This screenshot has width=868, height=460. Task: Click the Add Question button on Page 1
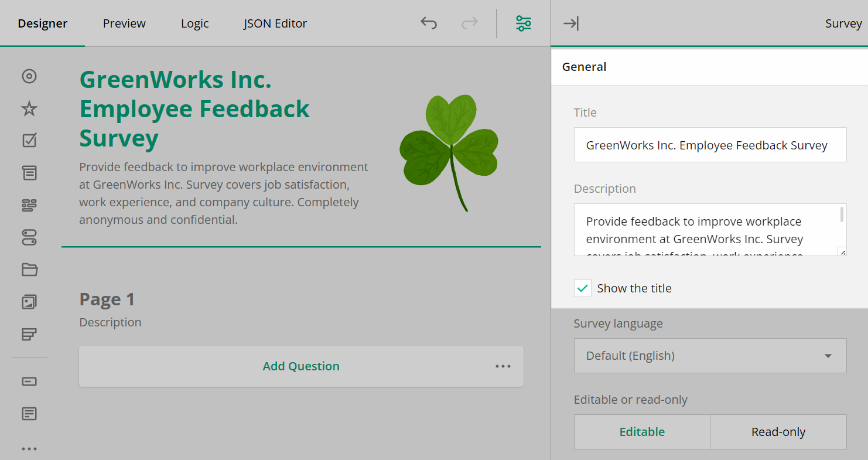301,366
